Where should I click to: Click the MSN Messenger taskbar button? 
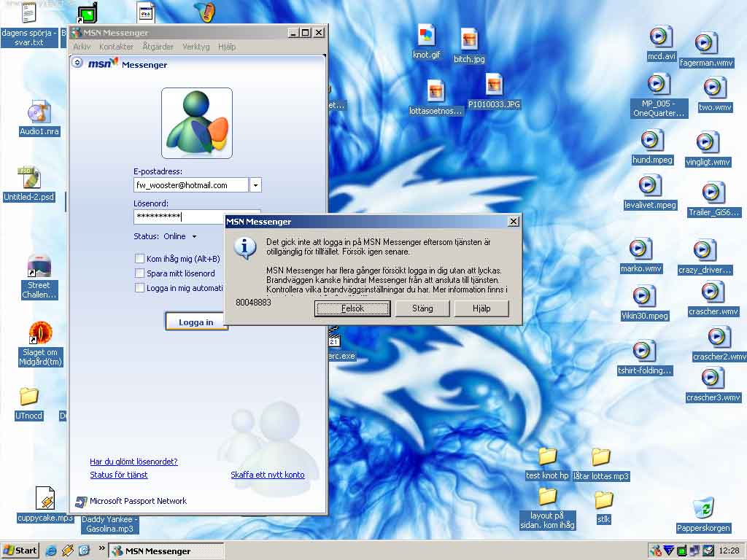pyautogui.click(x=166, y=551)
